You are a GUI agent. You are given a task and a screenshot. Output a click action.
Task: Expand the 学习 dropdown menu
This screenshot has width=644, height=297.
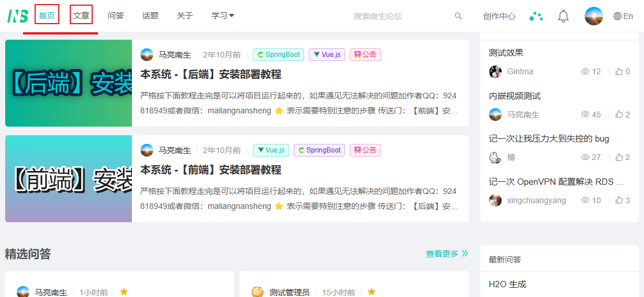point(222,16)
